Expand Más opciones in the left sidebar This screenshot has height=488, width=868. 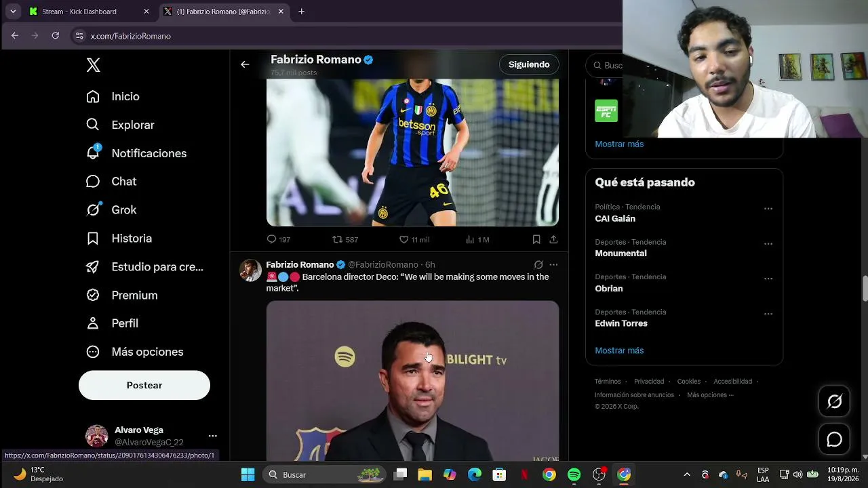[x=134, y=352]
